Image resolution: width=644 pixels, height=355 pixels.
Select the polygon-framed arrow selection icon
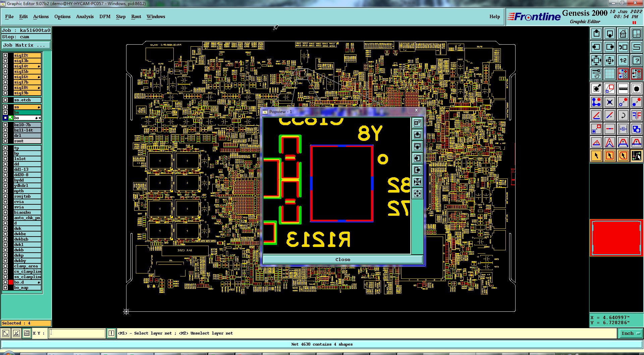623,156
